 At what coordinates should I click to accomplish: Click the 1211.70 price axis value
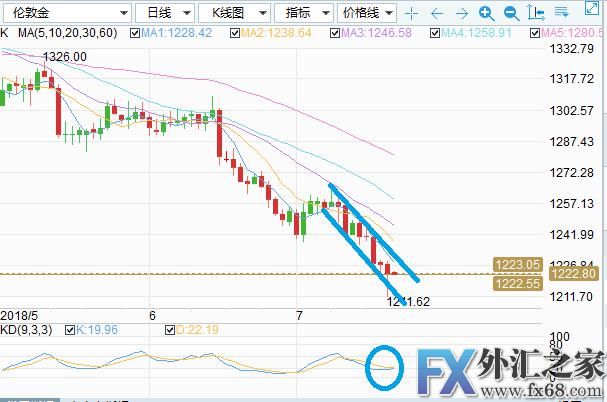(571, 297)
